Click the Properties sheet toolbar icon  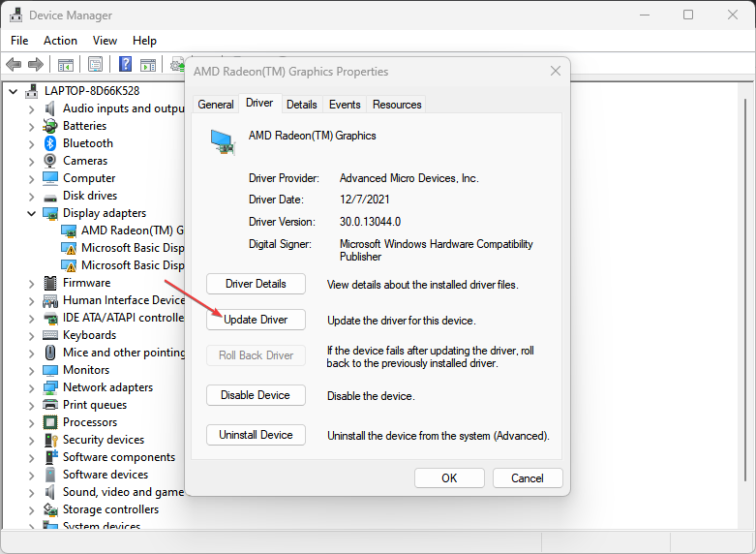coord(95,65)
